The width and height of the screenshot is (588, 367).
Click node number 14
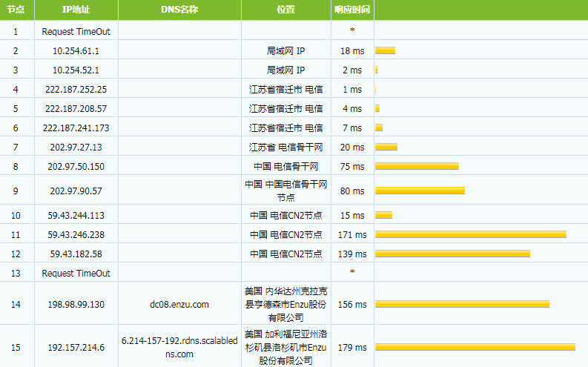[x=16, y=305]
